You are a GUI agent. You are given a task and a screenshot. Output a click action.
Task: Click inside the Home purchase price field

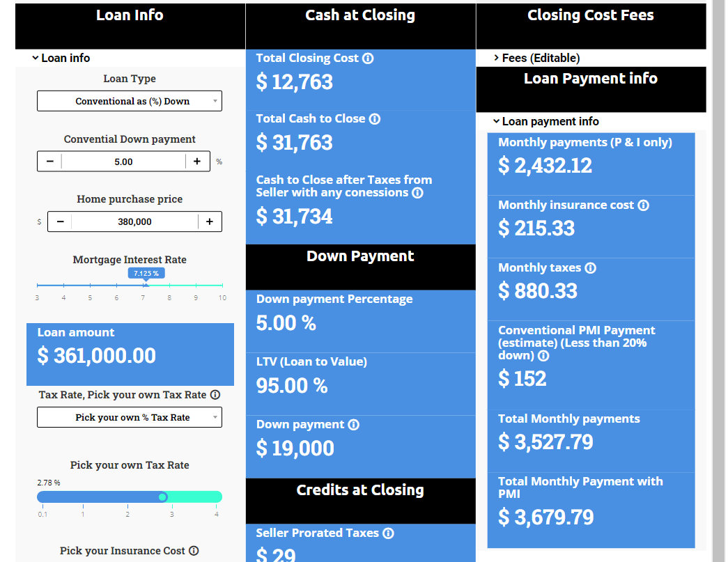134,221
